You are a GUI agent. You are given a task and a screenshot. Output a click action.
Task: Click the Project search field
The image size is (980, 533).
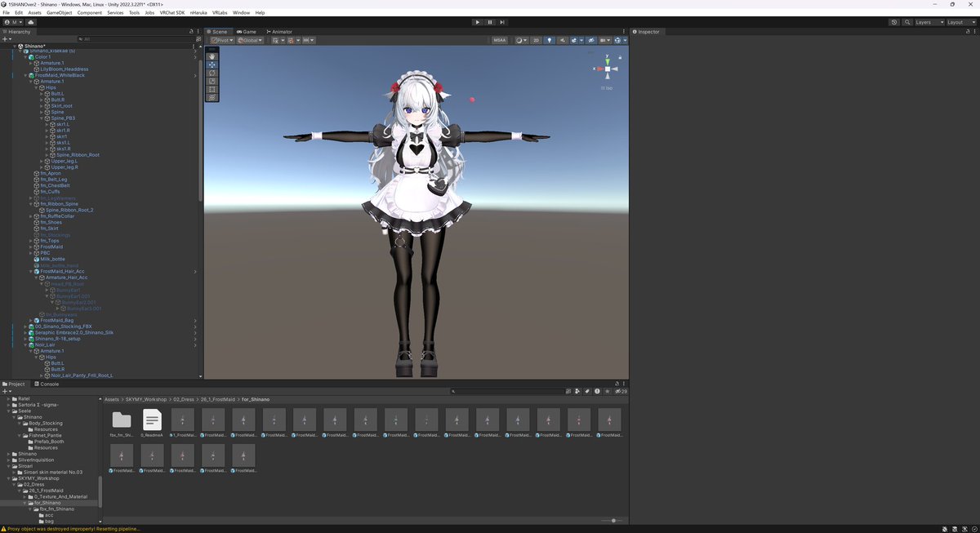coord(506,391)
